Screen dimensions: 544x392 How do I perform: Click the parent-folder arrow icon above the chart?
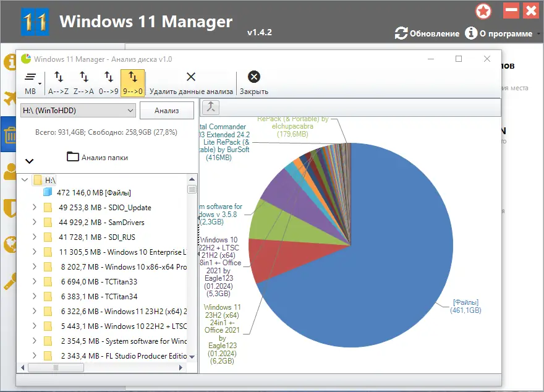click(x=210, y=107)
